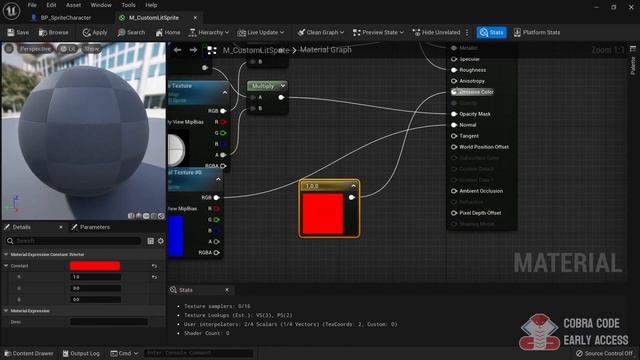Click M_CustomLitSprite breadcrumb link
Image resolution: width=640 pixels, height=360 pixels.
coord(256,50)
